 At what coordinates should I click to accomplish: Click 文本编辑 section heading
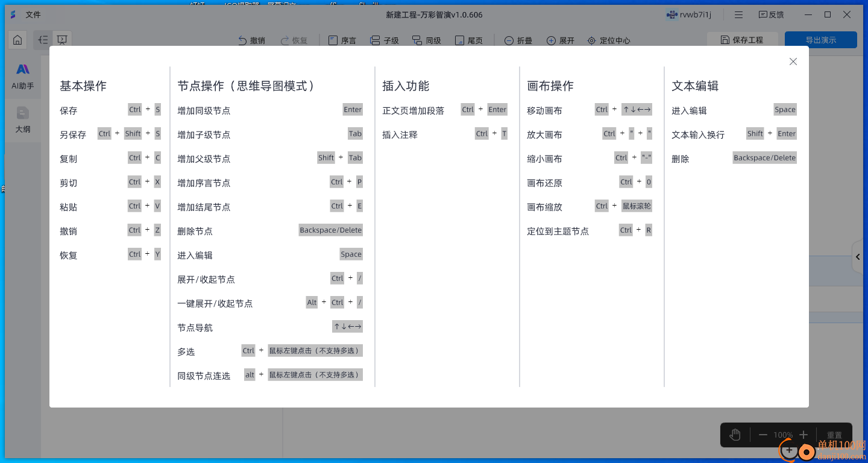point(695,86)
